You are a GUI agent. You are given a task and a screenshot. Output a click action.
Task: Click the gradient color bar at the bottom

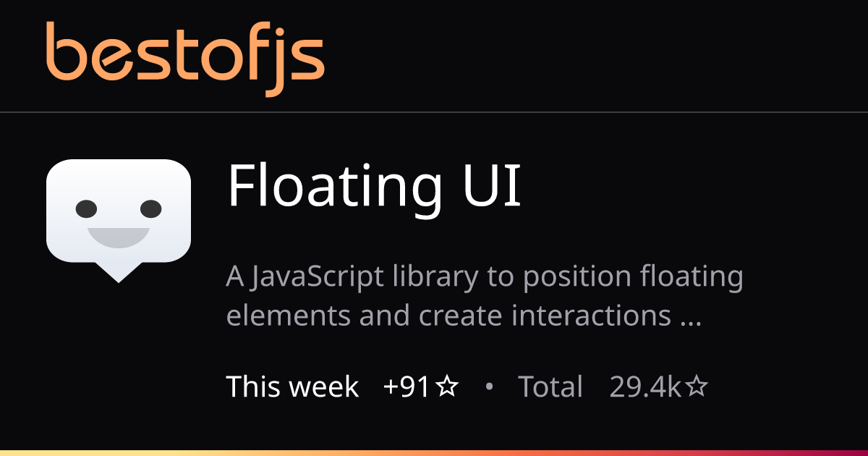[434, 452]
